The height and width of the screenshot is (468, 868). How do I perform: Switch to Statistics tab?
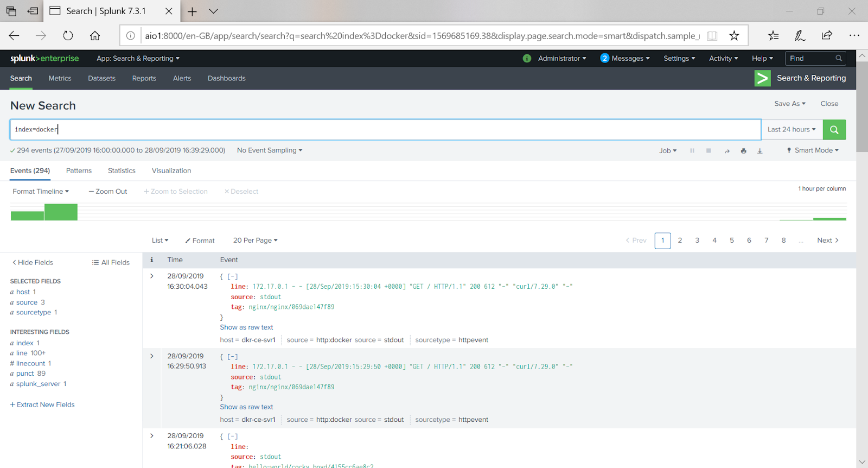[x=122, y=170]
